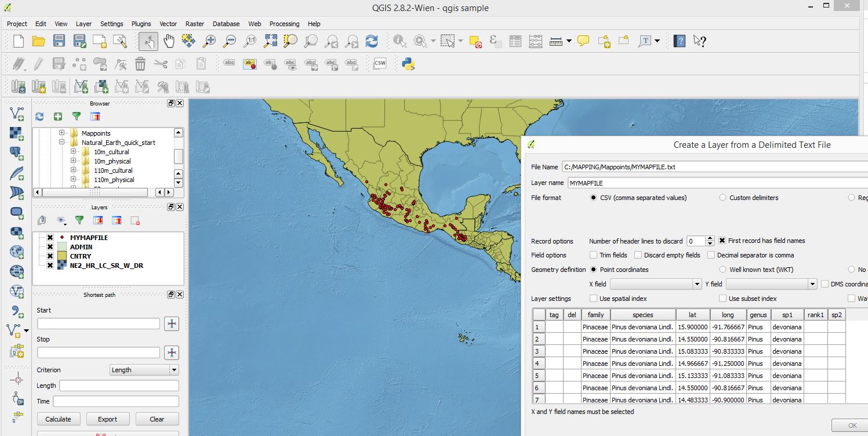
Task: Open the Python console
Action: click(x=408, y=63)
